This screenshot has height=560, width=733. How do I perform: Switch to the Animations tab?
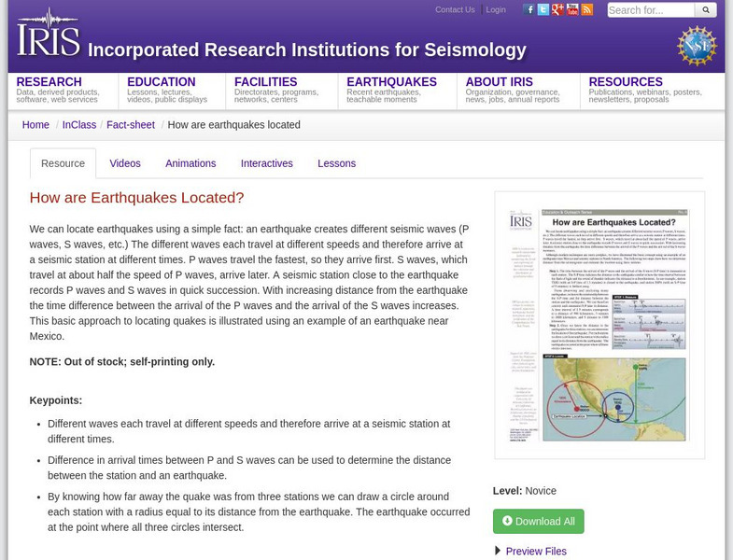pyautogui.click(x=190, y=163)
